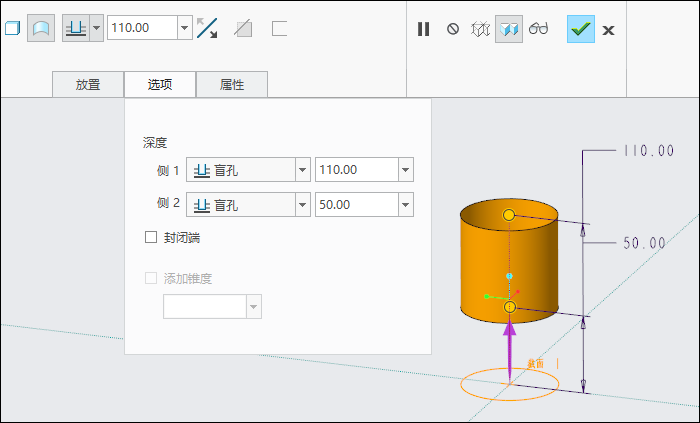Click the 截面 label near sketch circle
This screenshot has height=423, width=700.
pos(536,364)
